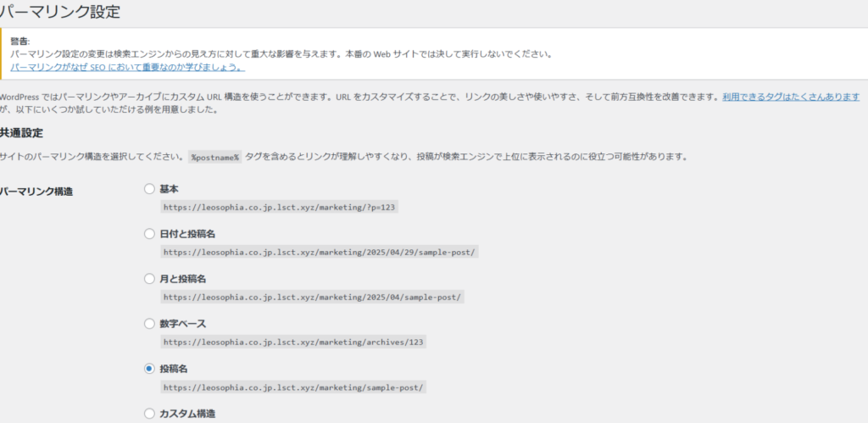868x423 pixels.
Task: Click the パーマリンク設定 page heading
Action: 60,12
